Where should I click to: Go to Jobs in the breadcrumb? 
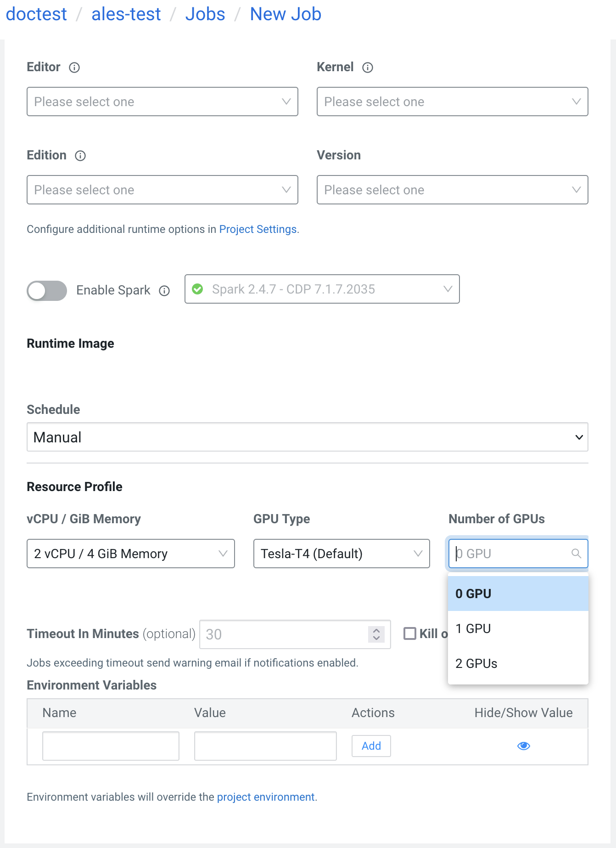[205, 14]
